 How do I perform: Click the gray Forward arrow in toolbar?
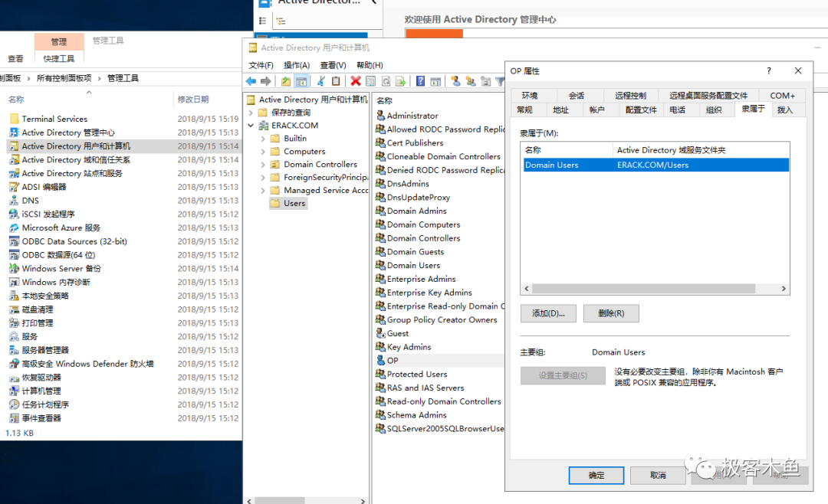coord(265,81)
